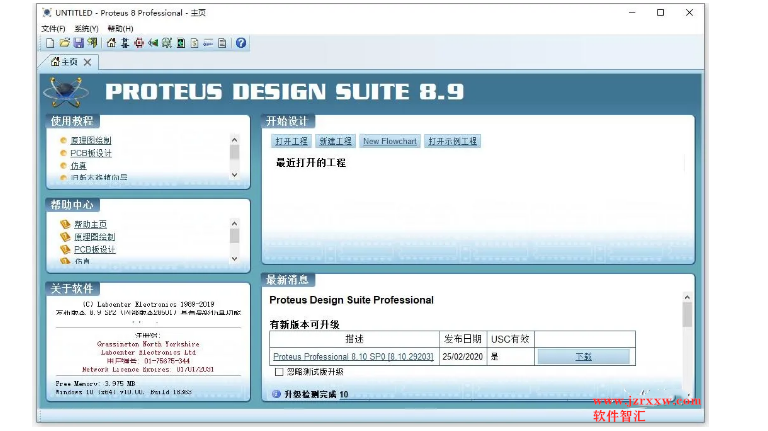This screenshot has height=431, width=768.
Task: Click the orange bullet beside PCB板设计 tutorial
Action: [63, 153]
